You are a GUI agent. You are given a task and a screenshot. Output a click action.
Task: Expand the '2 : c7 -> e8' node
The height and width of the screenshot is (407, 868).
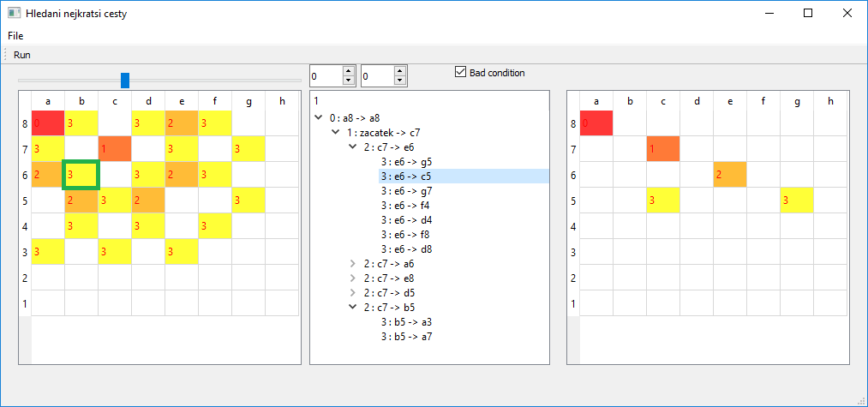(353, 278)
